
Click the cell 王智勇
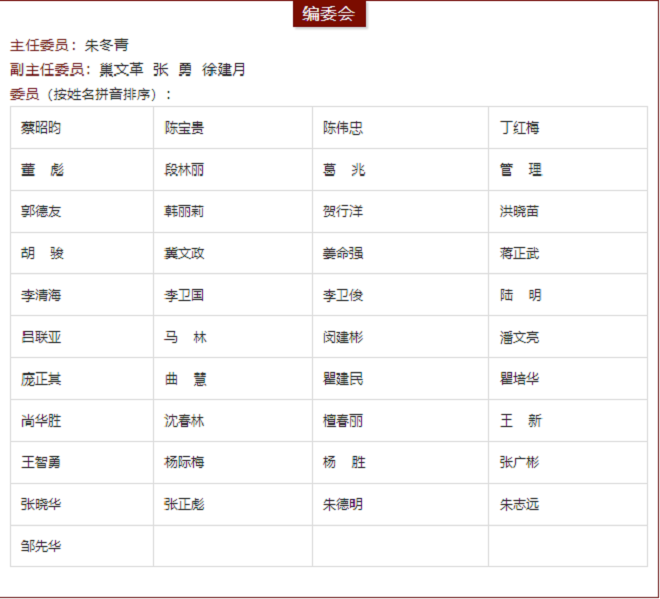coord(82,462)
